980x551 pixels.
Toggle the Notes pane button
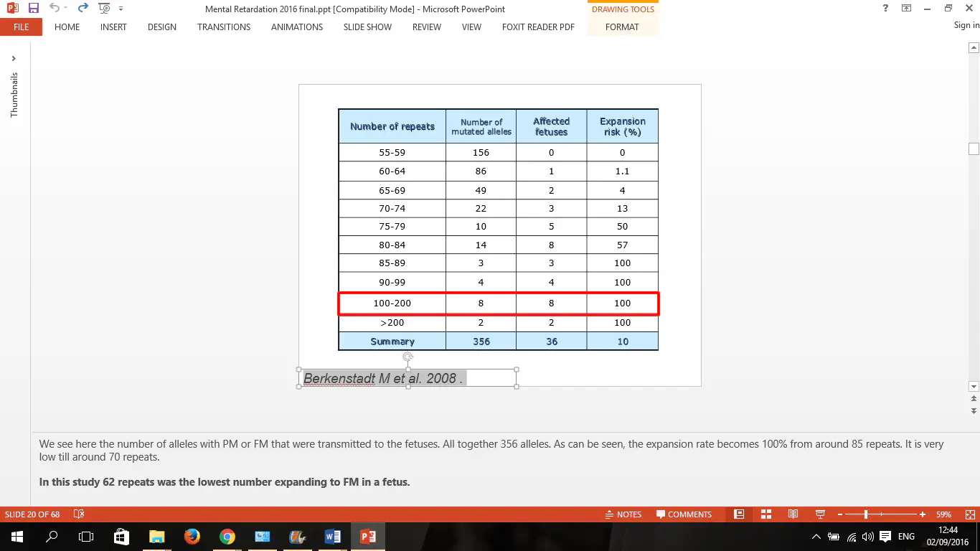(623, 514)
